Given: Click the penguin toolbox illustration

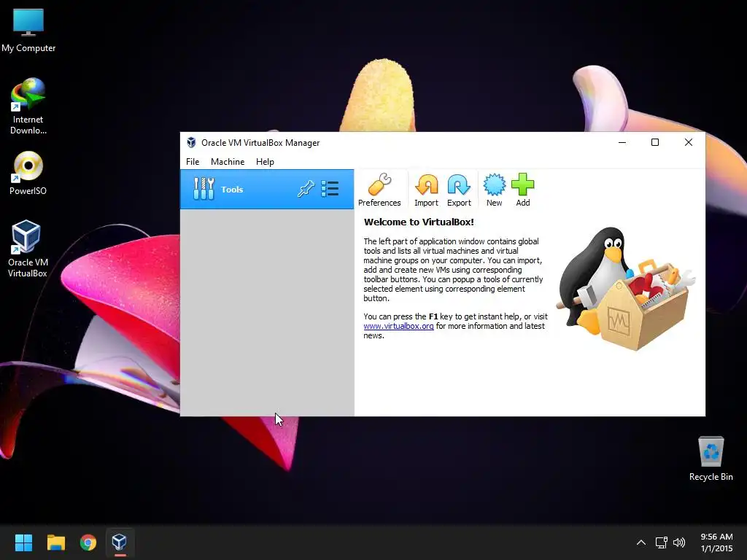Looking at the screenshot, I should click(627, 289).
